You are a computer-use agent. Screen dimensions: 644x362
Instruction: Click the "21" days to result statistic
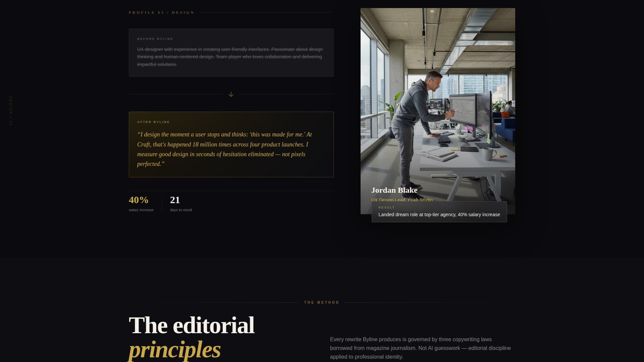(x=175, y=200)
